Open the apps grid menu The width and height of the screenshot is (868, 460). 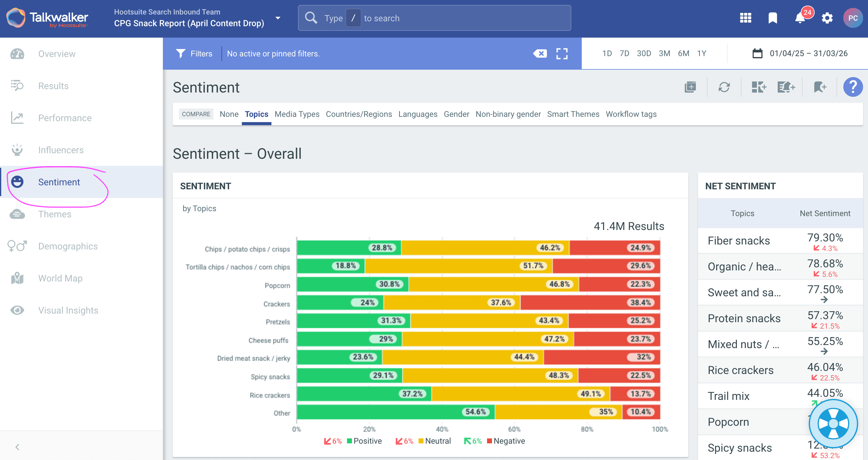point(745,18)
